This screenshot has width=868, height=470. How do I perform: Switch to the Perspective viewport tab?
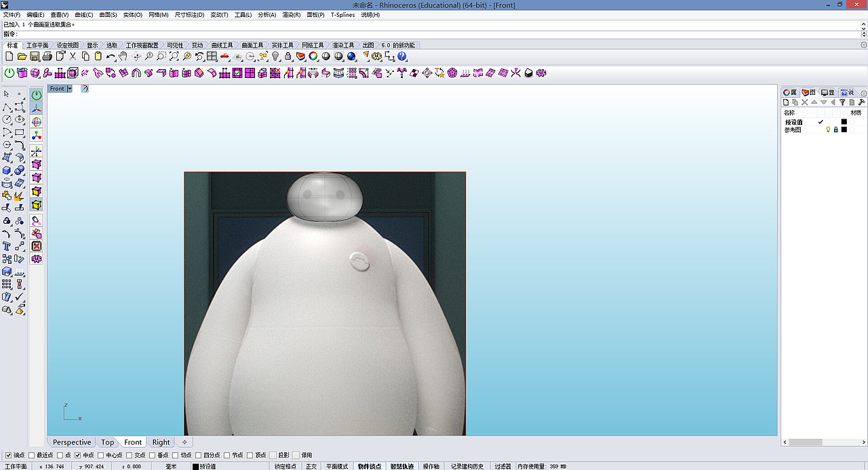[x=72, y=442]
